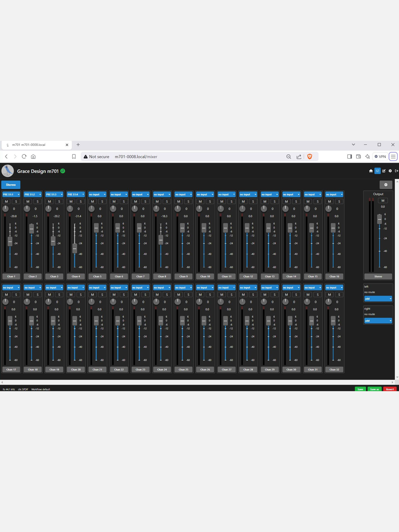Close the m701 browser tab
Viewport: 399px width, 532px height.
(x=67, y=145)
